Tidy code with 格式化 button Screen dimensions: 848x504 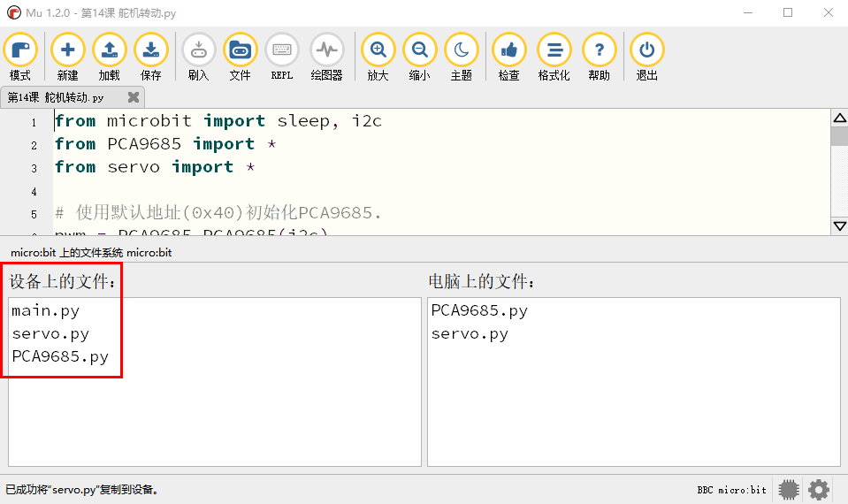554,57
